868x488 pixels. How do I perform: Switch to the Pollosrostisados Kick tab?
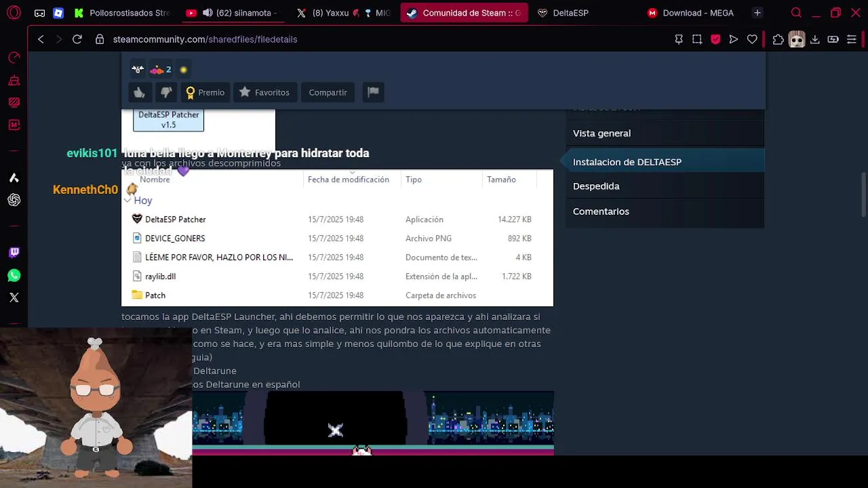click(x=122, y=13)
